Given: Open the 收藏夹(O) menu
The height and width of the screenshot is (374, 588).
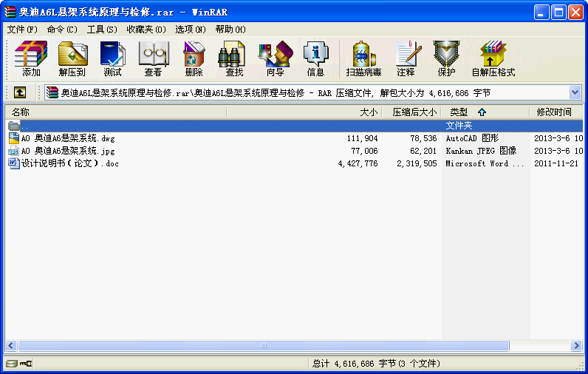Looking at the screenshot, I should click(146, 30).
